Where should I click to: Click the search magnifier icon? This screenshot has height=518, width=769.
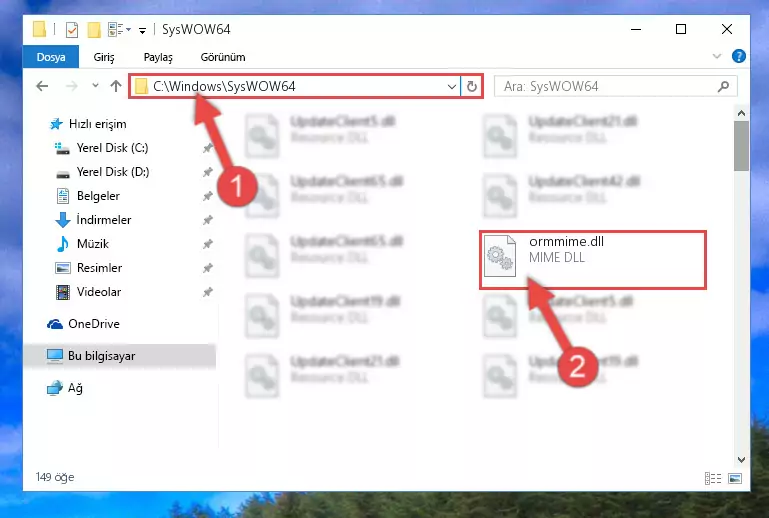click(723, 87)
